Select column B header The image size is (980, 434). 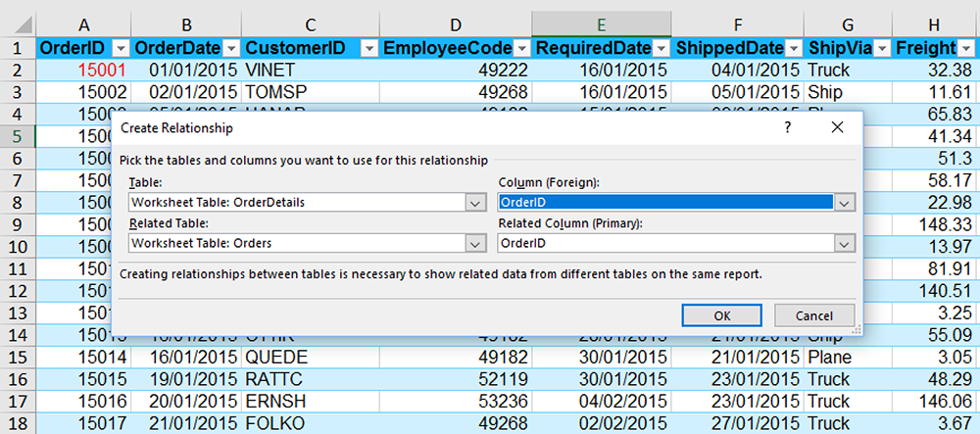point(186,24)
